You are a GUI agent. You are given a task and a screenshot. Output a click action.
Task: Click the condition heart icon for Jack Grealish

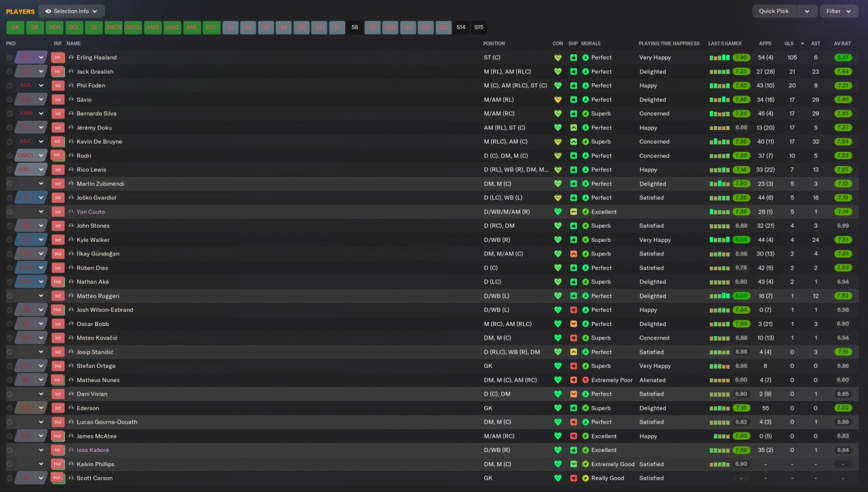pos(558,72)
